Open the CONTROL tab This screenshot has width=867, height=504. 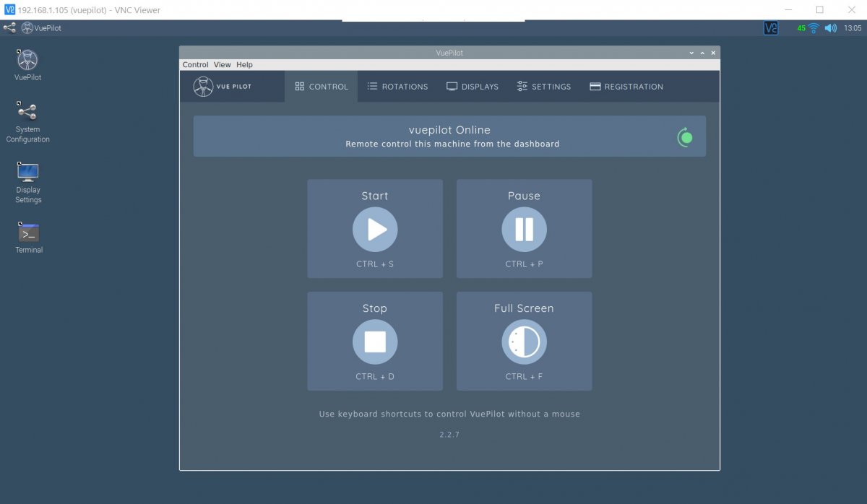322,87
